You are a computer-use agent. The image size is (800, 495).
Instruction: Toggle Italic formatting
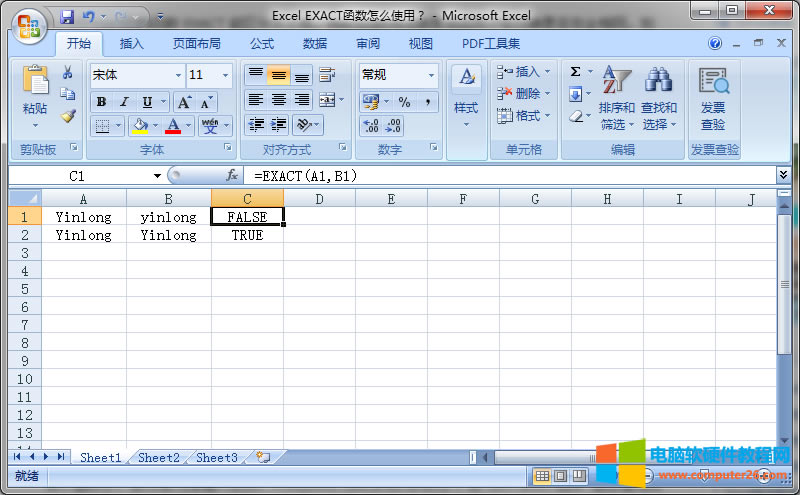(124, 102)
